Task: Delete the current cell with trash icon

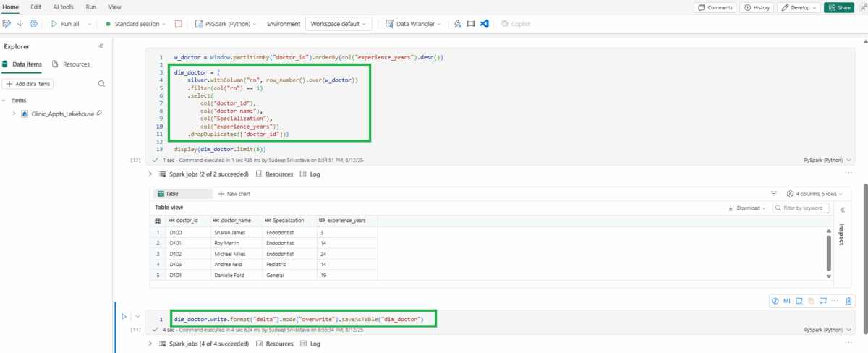Action: tap(848, 301)
